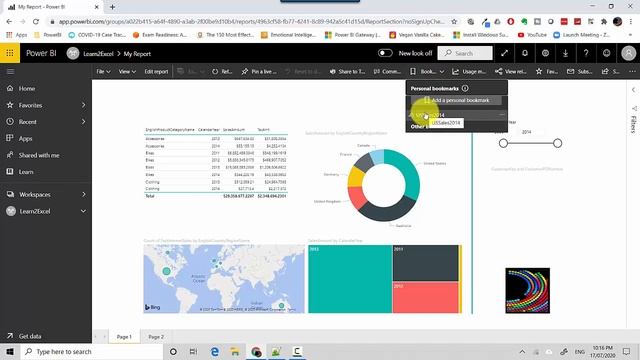Open Apps in the sidebar
This screenshot has height=360, width=640.
coord(25,138)
